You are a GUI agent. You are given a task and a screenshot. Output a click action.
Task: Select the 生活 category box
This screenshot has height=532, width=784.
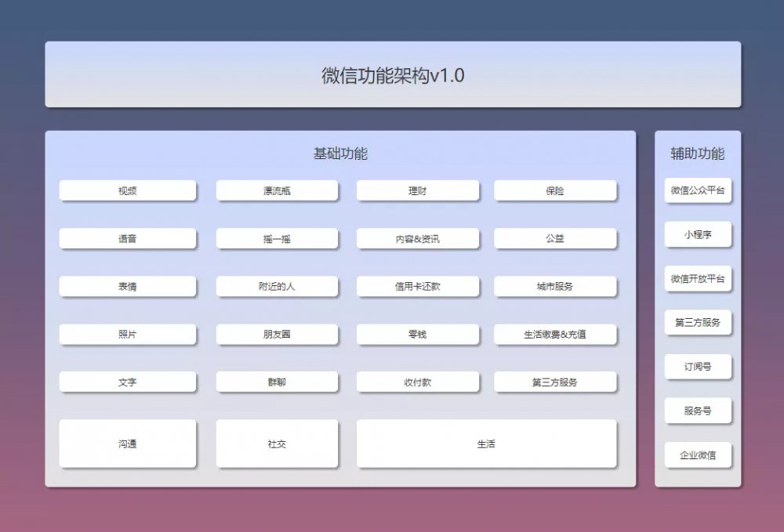pyautogui.click(x=486, y=443)
